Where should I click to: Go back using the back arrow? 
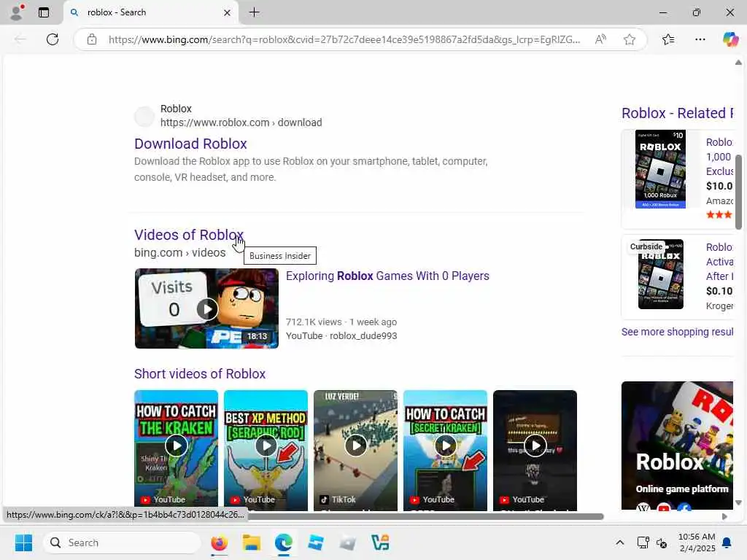coord(20,39)
